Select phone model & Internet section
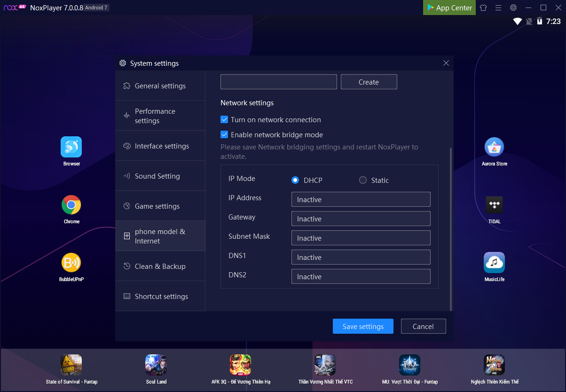 click(x=160, y=236)
